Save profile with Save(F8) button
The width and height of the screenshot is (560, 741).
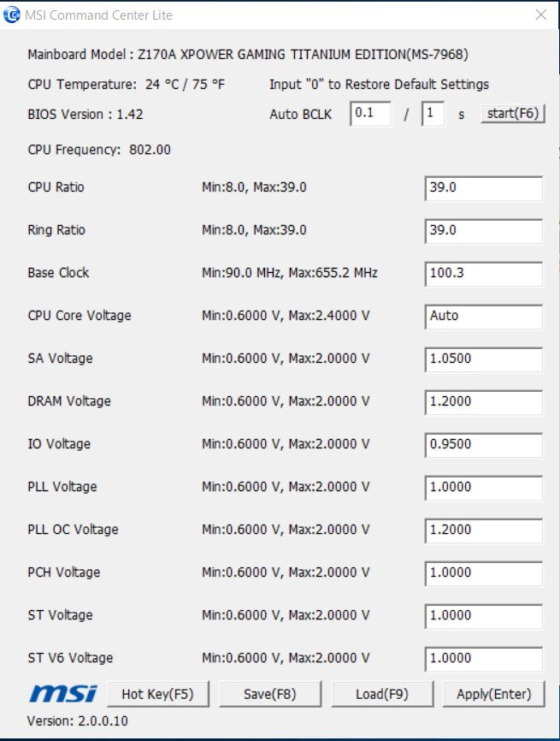(270, 694)
